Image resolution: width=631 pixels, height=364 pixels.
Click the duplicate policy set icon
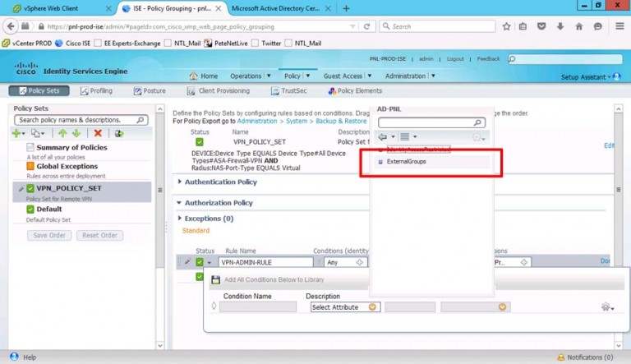coord(36,133)
